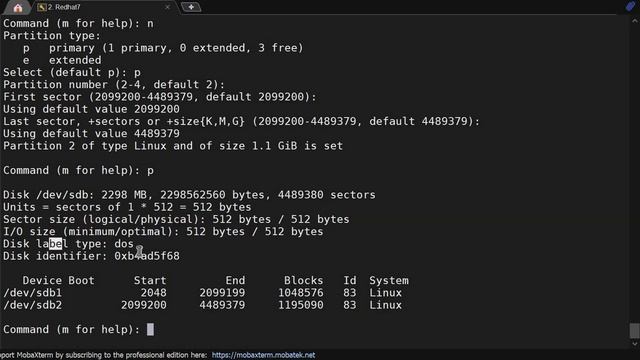
Task: Click the 2099199 end sector value
Action: [222, 293]
